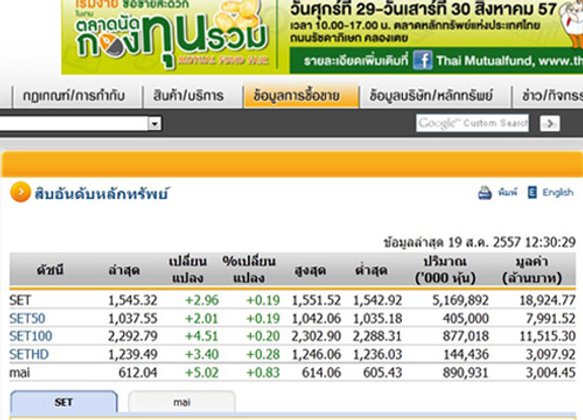Click SET latest value 1,545.32
The width and height of the screenshot is (583, 420).
[x=132, y=300]
